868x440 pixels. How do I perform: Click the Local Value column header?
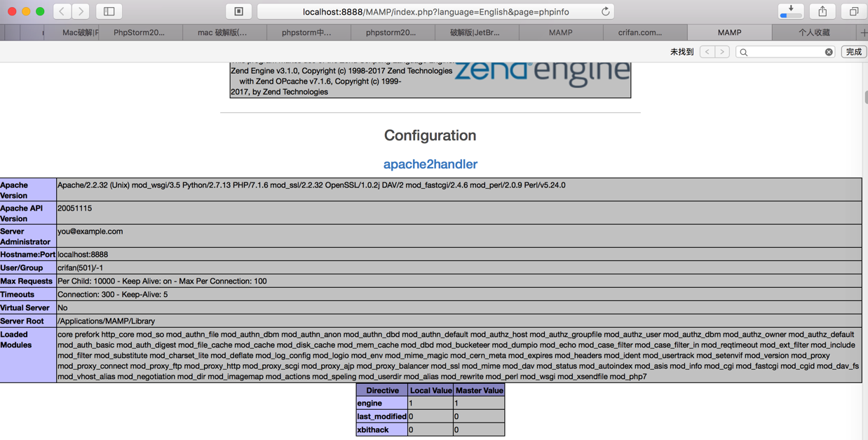point(430,391)
